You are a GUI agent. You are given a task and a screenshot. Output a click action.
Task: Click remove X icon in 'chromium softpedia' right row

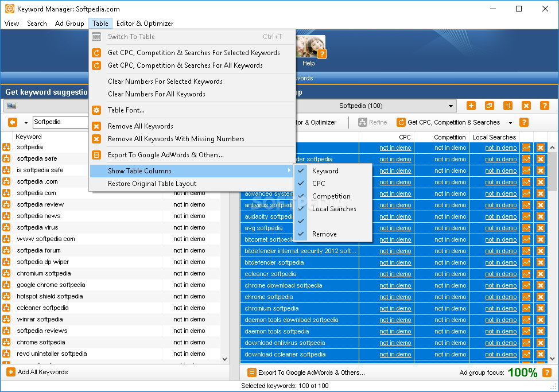(541, 308)
